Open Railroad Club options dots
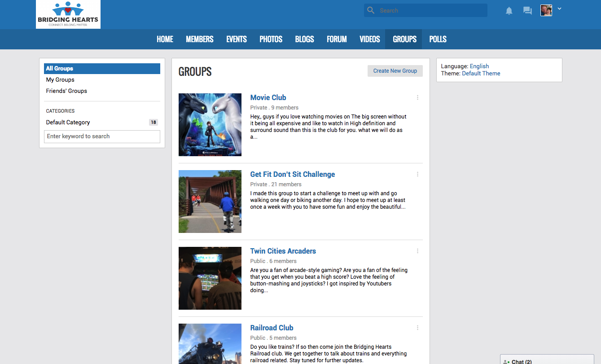Viewport: 601px width, 364px height. [x=417, y=328]
